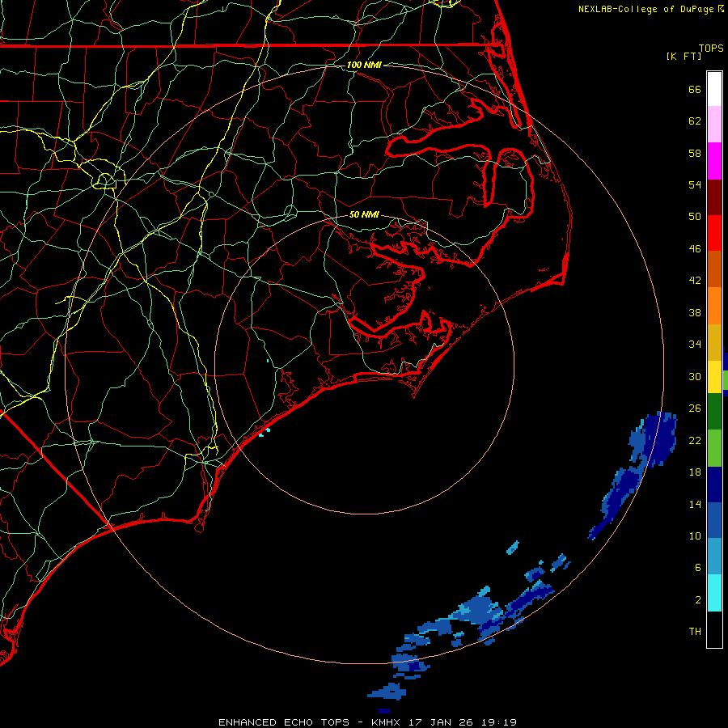Click the magenta legend swatch
Viewport: 728px width, 728px height.
[x=714, y=161]
